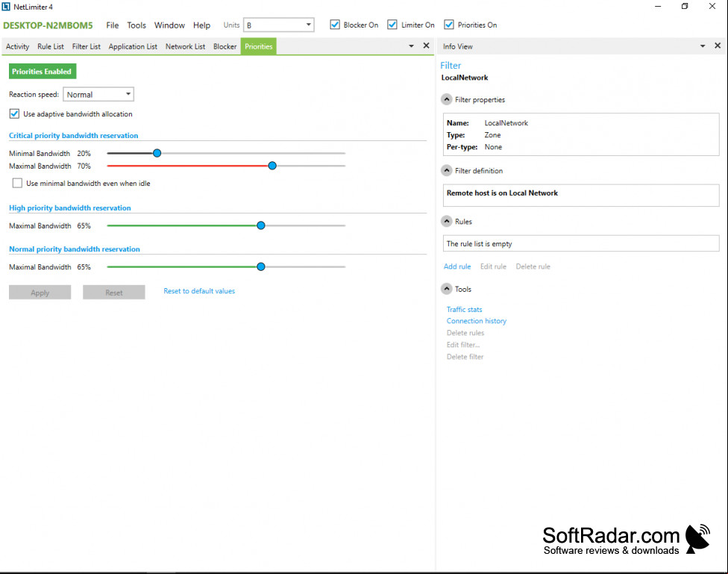Switch to the Rule List tab
Image resolution: width=728 pixels, height=574 pixels.
point(51,46)
